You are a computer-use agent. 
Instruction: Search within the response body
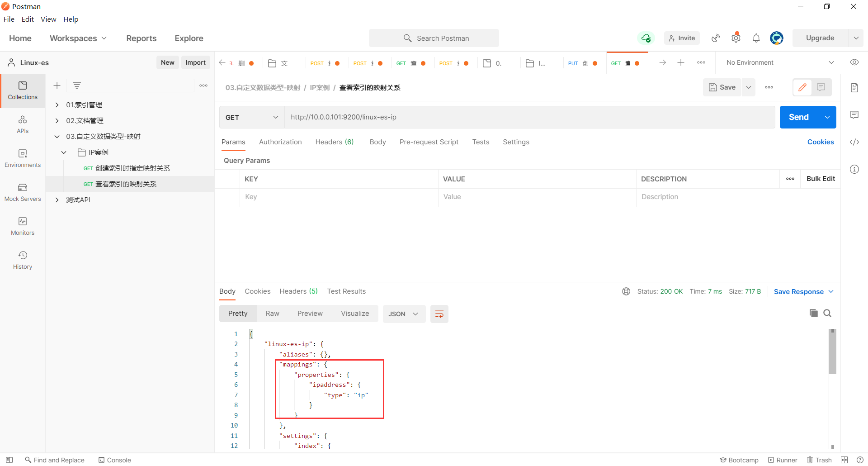[827, 313]
